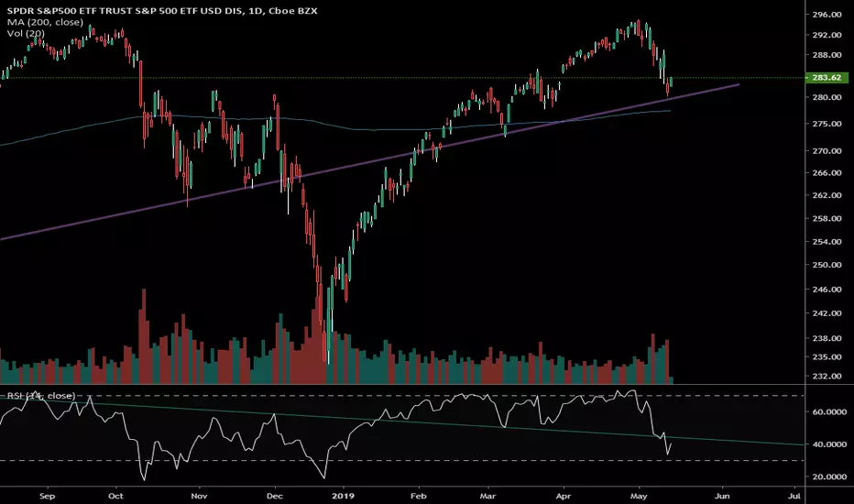Image resolution: width=854 pixels, height=504 pixels.
Task: Click the RSI 60.0000 scale label
Action: coord(829,412)
